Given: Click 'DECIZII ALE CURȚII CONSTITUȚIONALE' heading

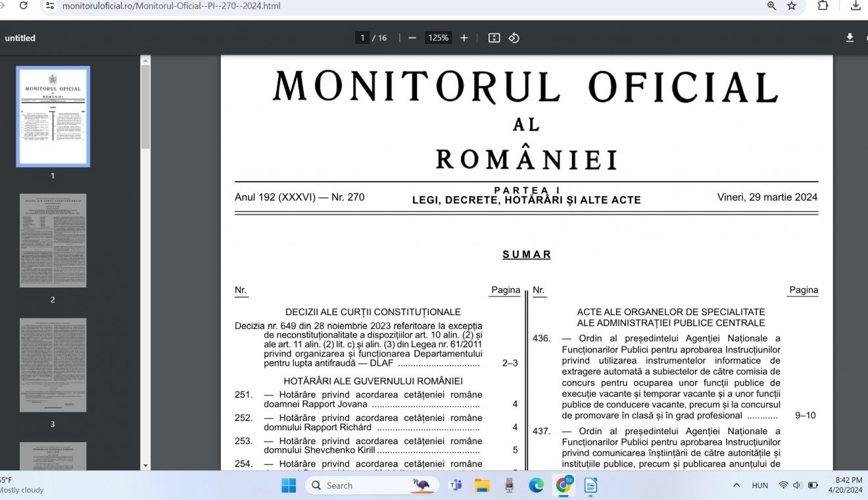Looking at the screenshot, I should point(373,312).
